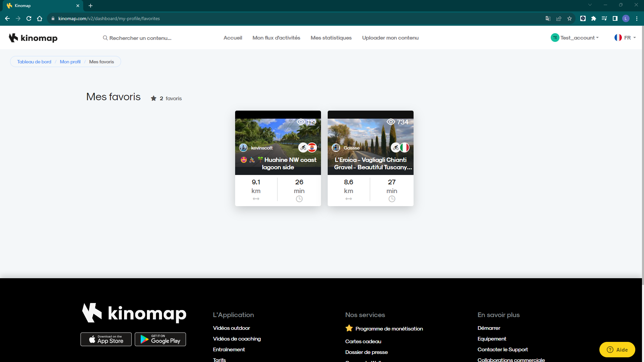Click in the Rechercher un contenu search field
Image resolution: width=644 pixels, height=362 pixels.
(140, 38)
